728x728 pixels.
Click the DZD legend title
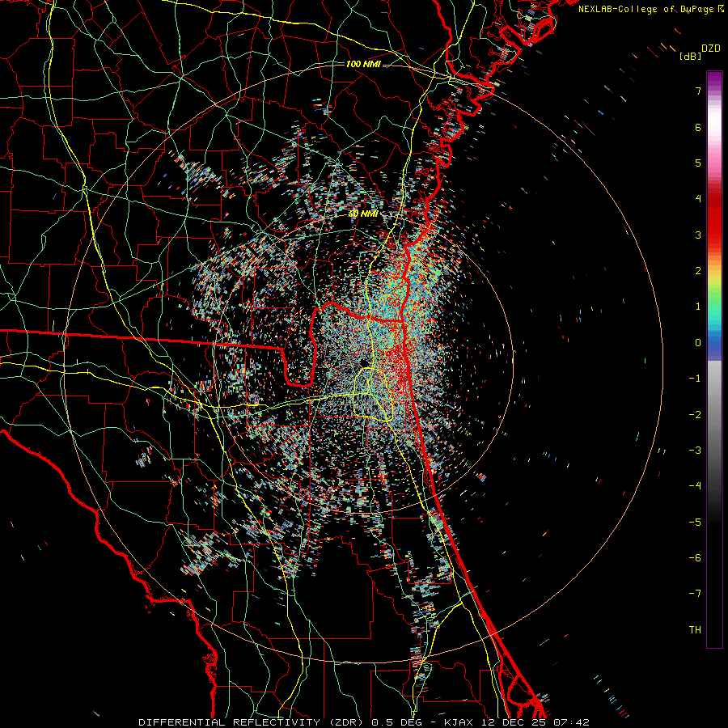(711, 49)
